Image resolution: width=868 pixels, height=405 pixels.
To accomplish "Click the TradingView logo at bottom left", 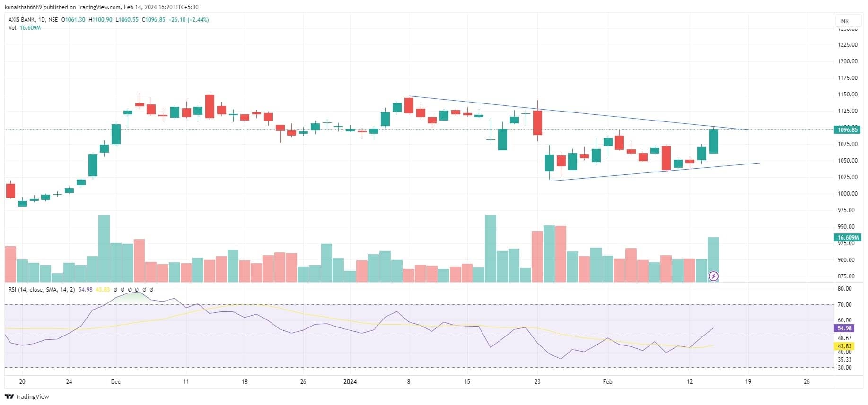I will tap(27, 396).
